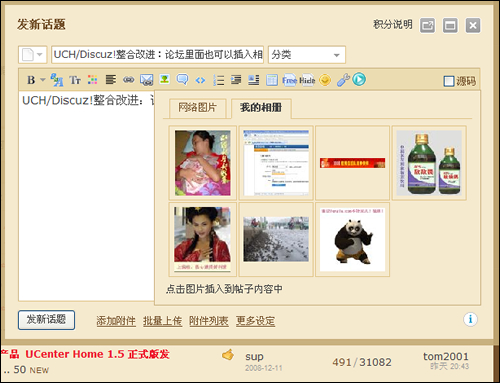Insert the gray street scene photo
Image resolution: width=500 pixels, height=383 pixels.
(x=276, y=239)
